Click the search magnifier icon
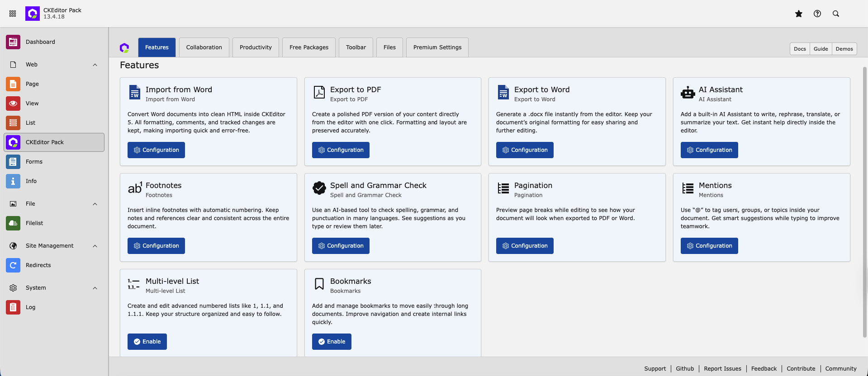This screenshot has height=376, width=868. tap(836, 14)
